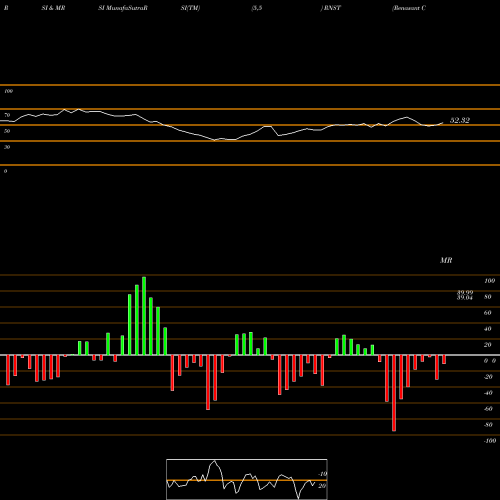
Task: Click RSI axis label 30
Action: tap(7, 147)
